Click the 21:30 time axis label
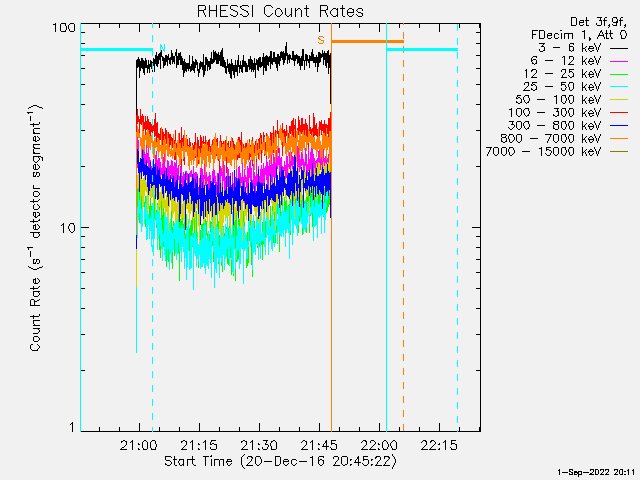This screenshot has height=480, width=640. click(259, 445)
